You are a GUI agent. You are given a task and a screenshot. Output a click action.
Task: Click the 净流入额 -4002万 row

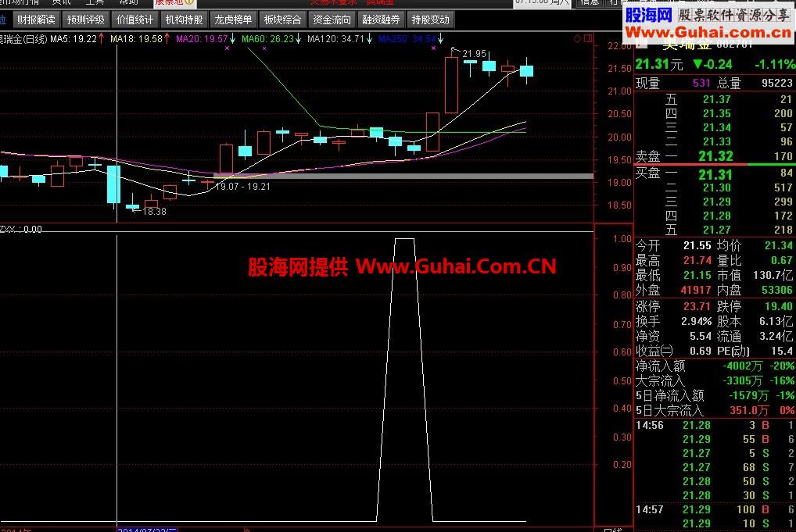tap(715, 366)
